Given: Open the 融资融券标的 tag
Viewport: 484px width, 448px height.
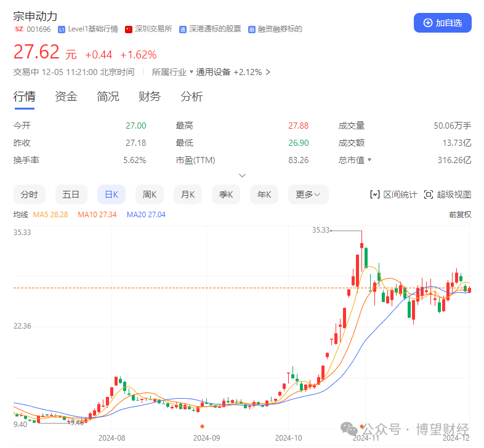Looking at the screenshot, I should pos(280,29).
